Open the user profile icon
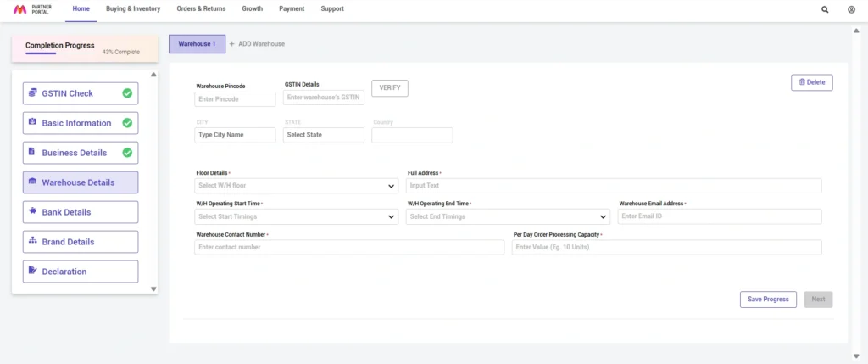This screenshot has height=364, width=868. point(851,9)
